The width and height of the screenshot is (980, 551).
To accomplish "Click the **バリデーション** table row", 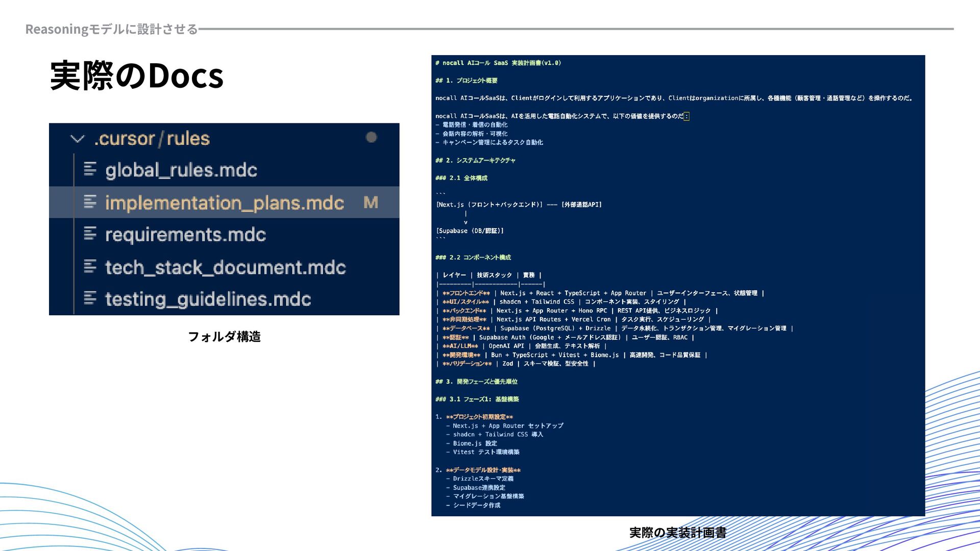I will (x=516, y=364).
